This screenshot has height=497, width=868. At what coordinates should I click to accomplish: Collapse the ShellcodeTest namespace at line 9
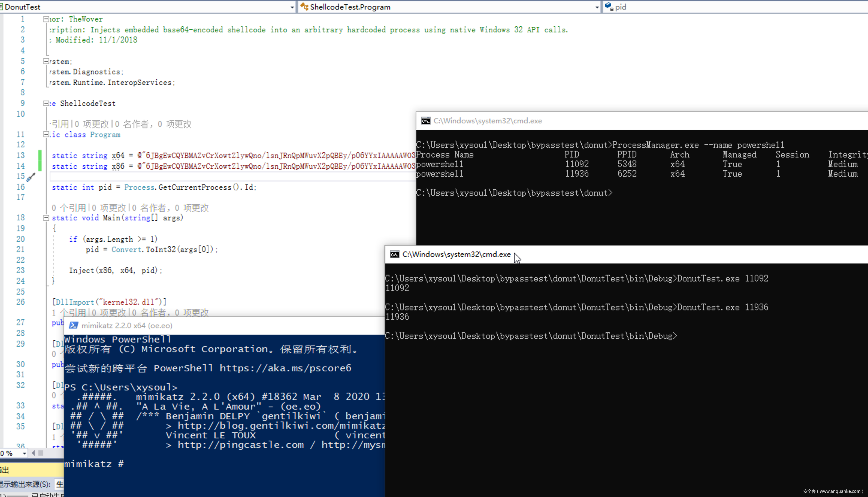tap(46, 103)
